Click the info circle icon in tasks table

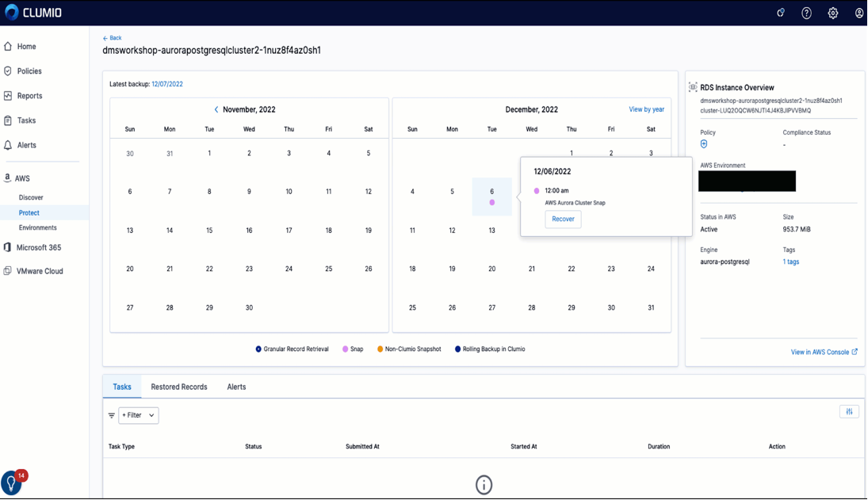[x=484, y=484]
